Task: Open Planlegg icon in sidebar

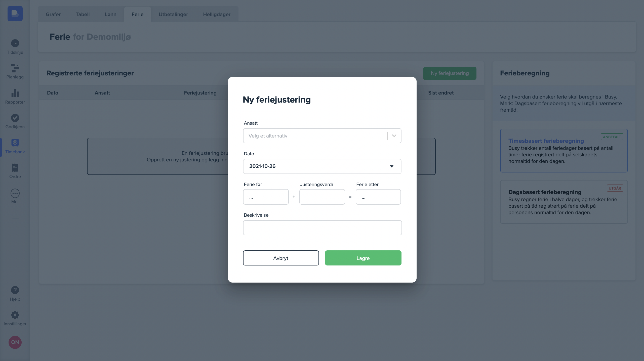Action: [15, 68]
